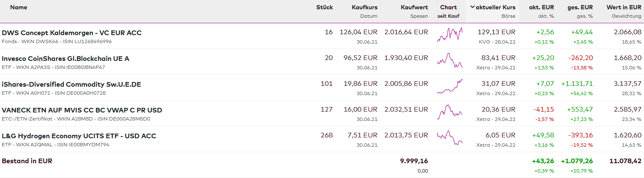Open L&G Hydrogen Economy UCITS ETF
The height and width of the screenshot is (178, 644).
(79, 136)
